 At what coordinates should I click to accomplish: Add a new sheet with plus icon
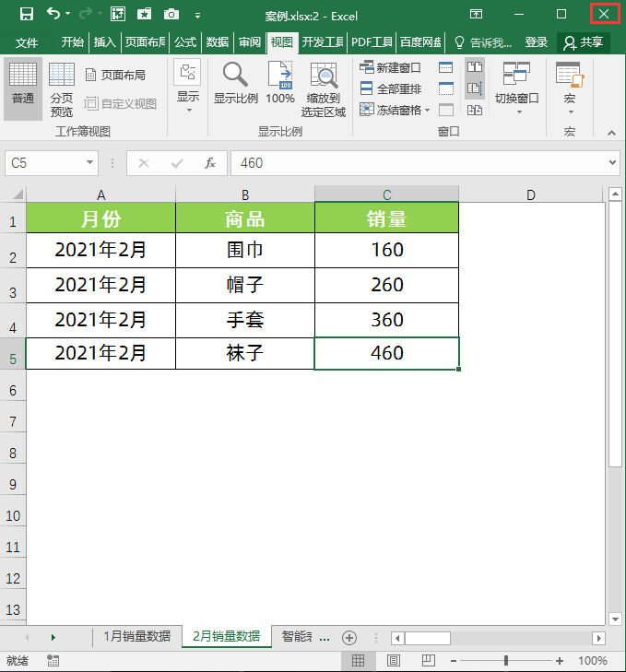(x=349, y=638)
